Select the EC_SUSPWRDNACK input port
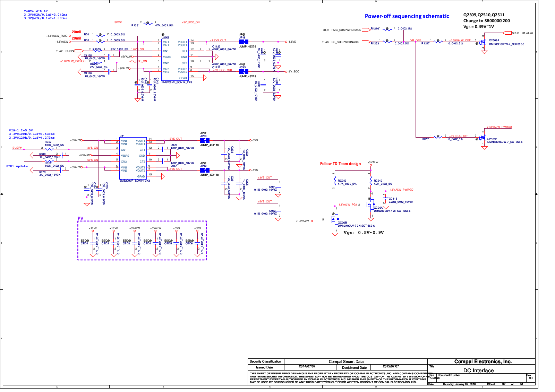The width and height of the screenshot is (555, 392). click(366, 42)
